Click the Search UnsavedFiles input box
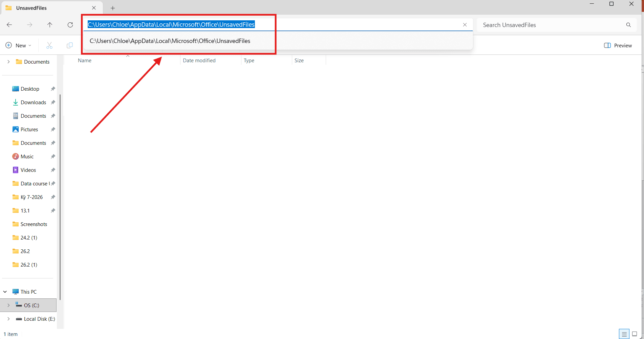This screenshot has width=644, height=339. click(x=552, y=25)
